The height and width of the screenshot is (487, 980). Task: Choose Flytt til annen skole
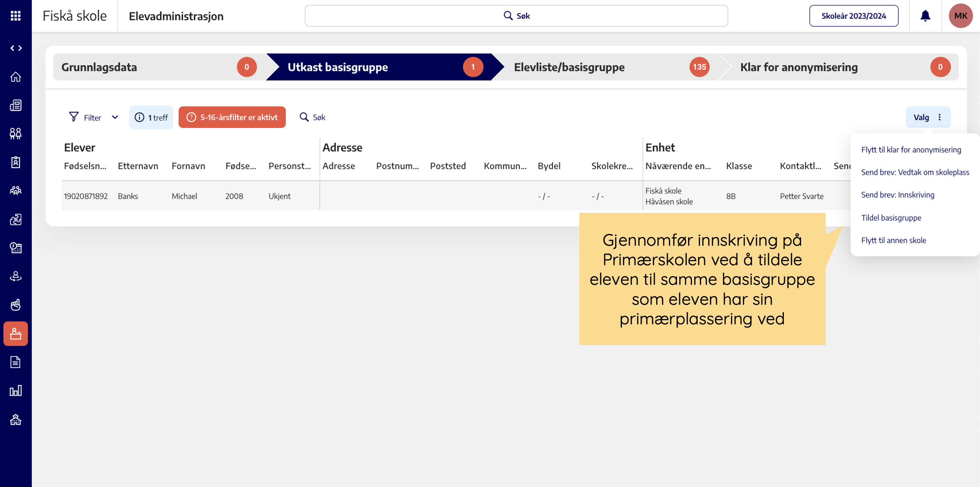click(893, 240)
